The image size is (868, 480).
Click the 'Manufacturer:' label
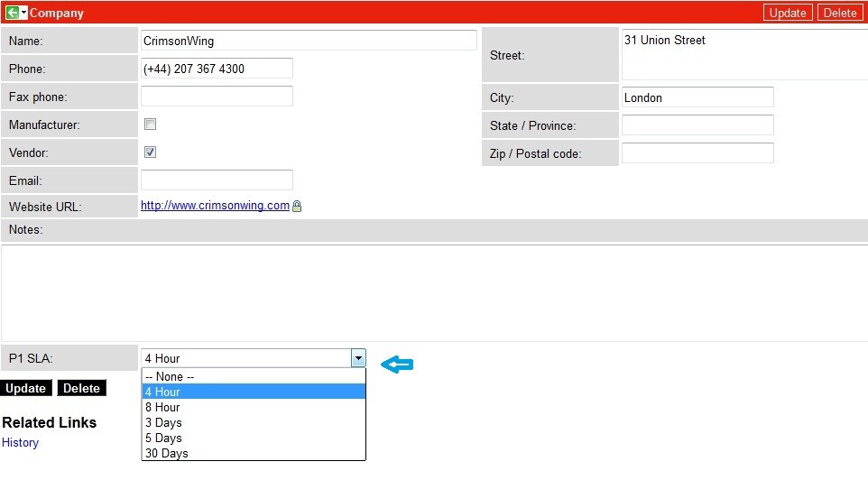[x=44, y=125]
